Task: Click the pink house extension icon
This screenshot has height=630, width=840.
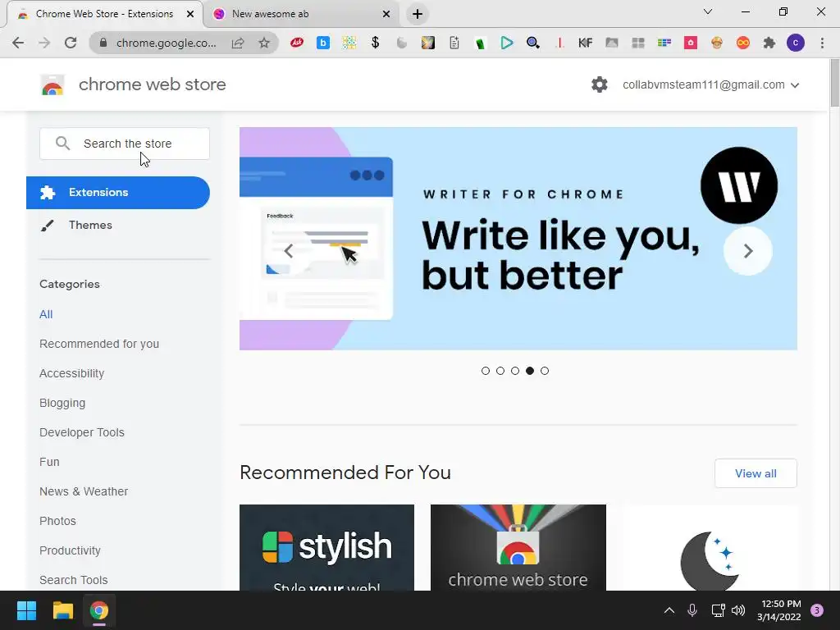Action: tap(691, 43)
